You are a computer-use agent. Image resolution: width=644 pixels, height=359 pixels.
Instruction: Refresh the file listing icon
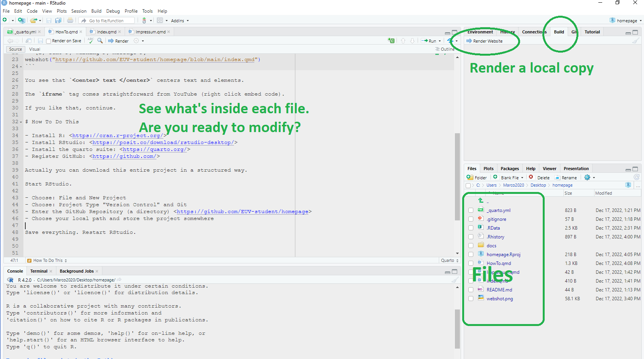tap(637, 177)
